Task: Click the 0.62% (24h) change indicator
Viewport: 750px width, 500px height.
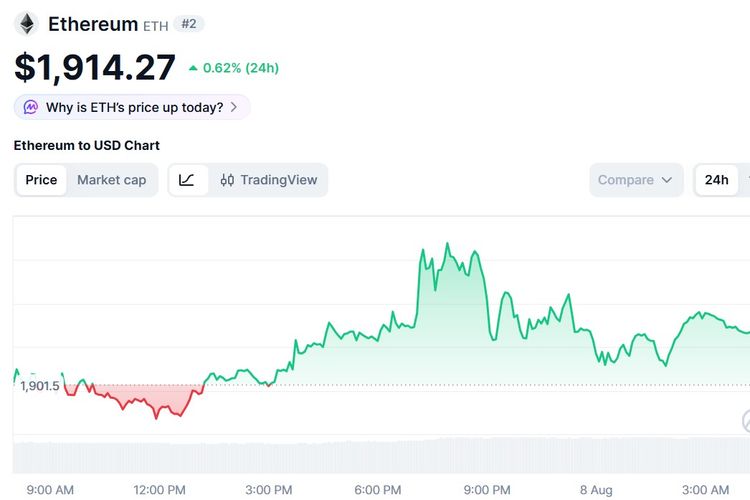Action: pyautogui.click(x=234, y=68)
